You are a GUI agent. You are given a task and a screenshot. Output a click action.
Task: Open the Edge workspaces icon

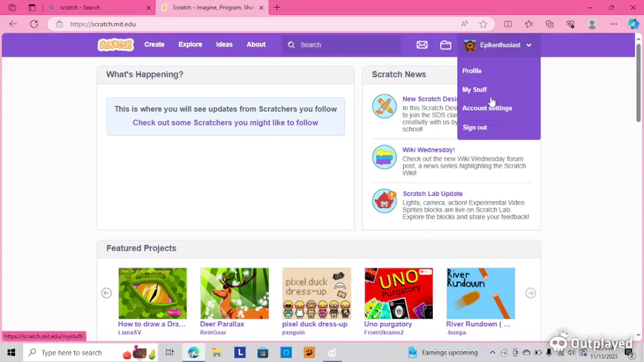pos(12,7)
